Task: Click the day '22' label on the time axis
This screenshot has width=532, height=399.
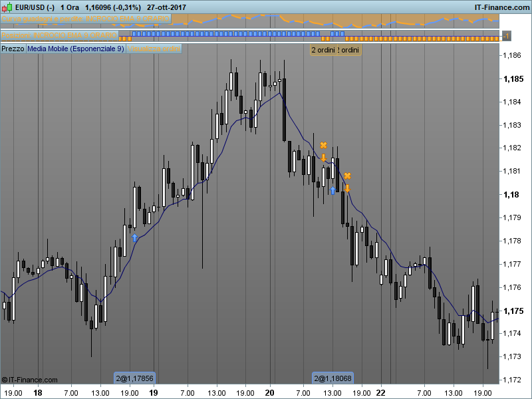Action: [380, 392]
